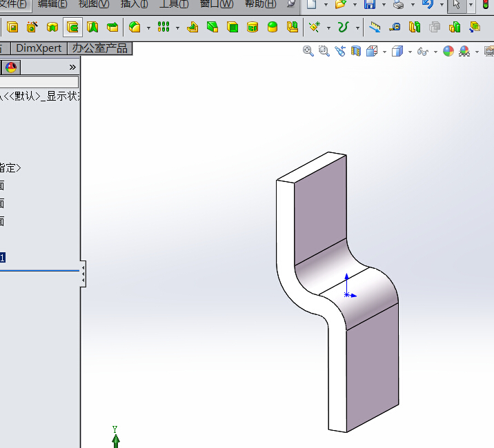Select the lower flat face of the model

373,368
